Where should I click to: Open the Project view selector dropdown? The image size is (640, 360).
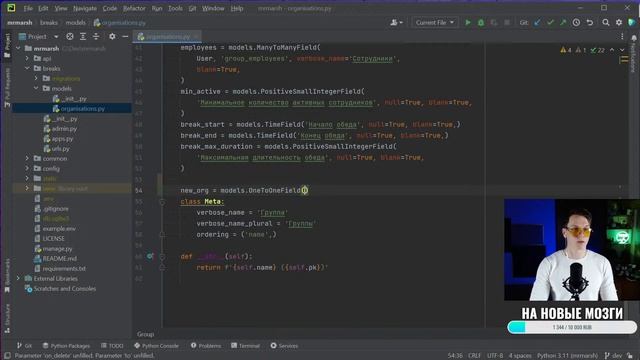click(x=39, y=36)
